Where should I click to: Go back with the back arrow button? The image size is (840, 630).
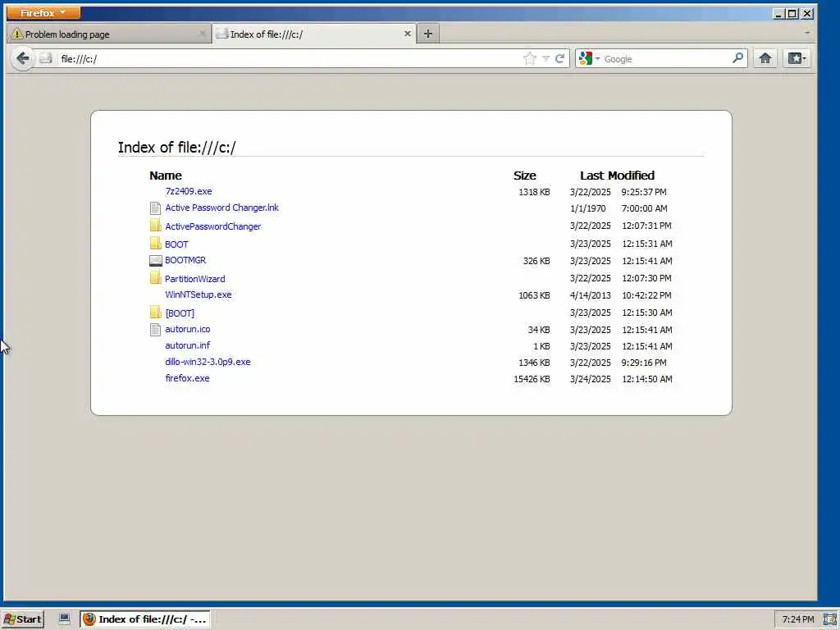pyautogui.click(x=22, y=58)
